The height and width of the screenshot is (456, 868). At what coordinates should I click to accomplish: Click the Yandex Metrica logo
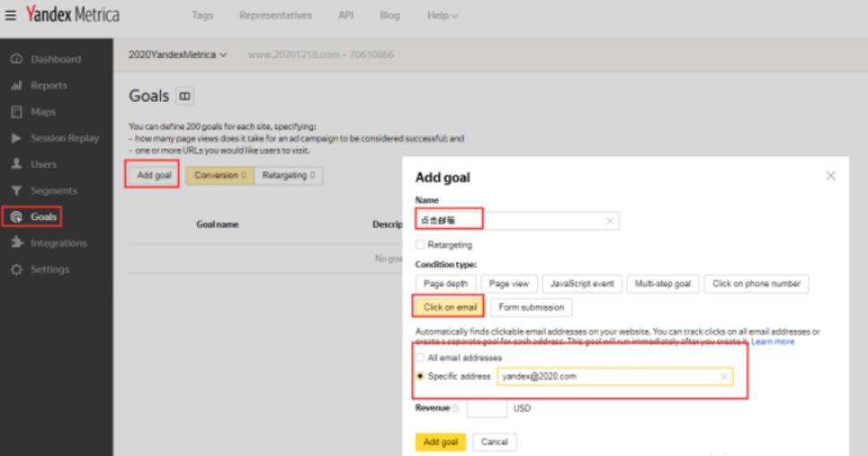tap(72, 14)
